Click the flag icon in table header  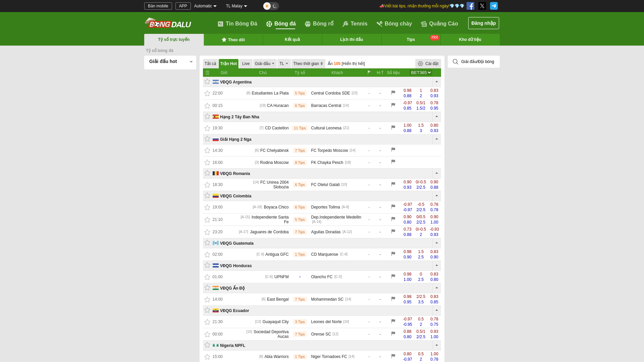click(x=369, y=72)
